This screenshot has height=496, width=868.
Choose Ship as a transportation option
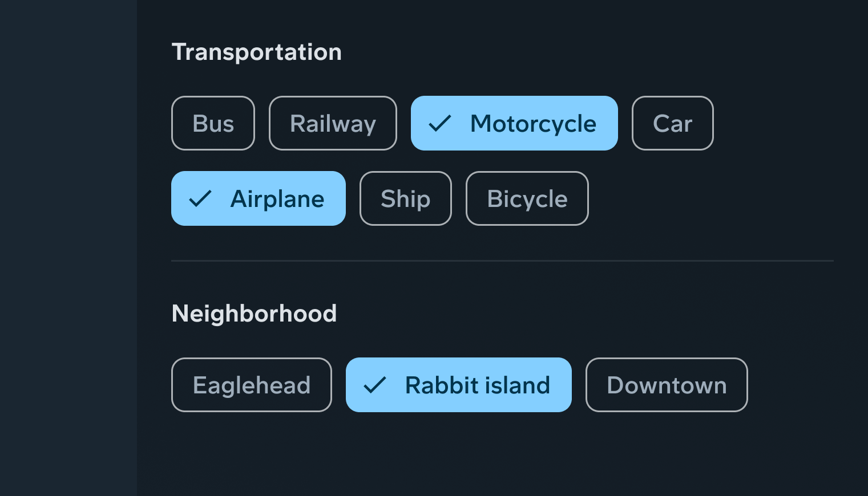coord(405,199)
